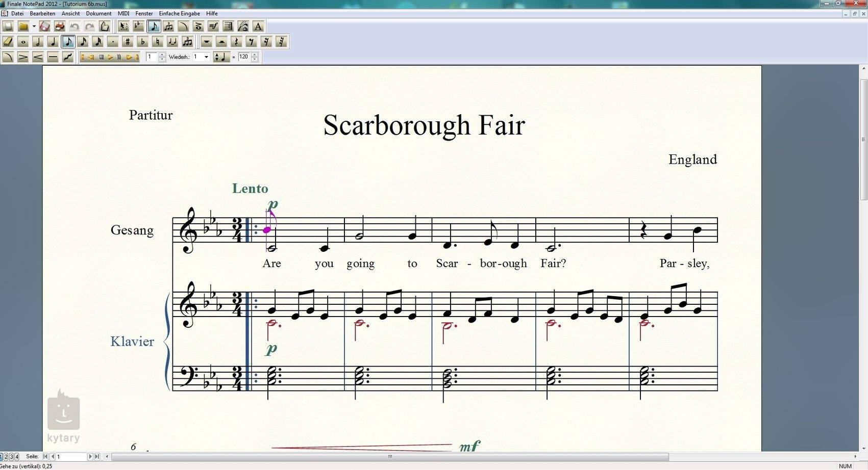Choose the Repeat barline tool
The height and width of the screenshot is (470, 868).
pos(228,27)
